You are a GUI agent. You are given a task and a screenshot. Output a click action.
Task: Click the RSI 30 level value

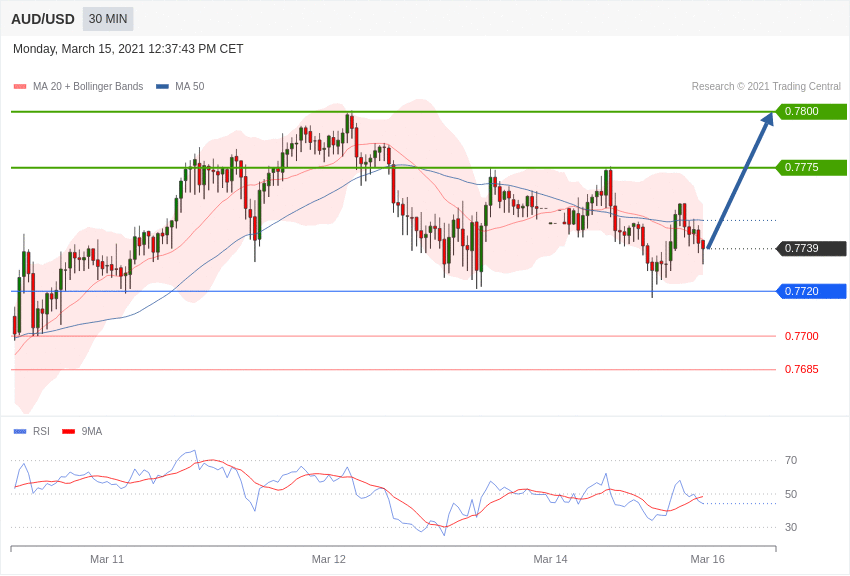[x=791, y=527]
